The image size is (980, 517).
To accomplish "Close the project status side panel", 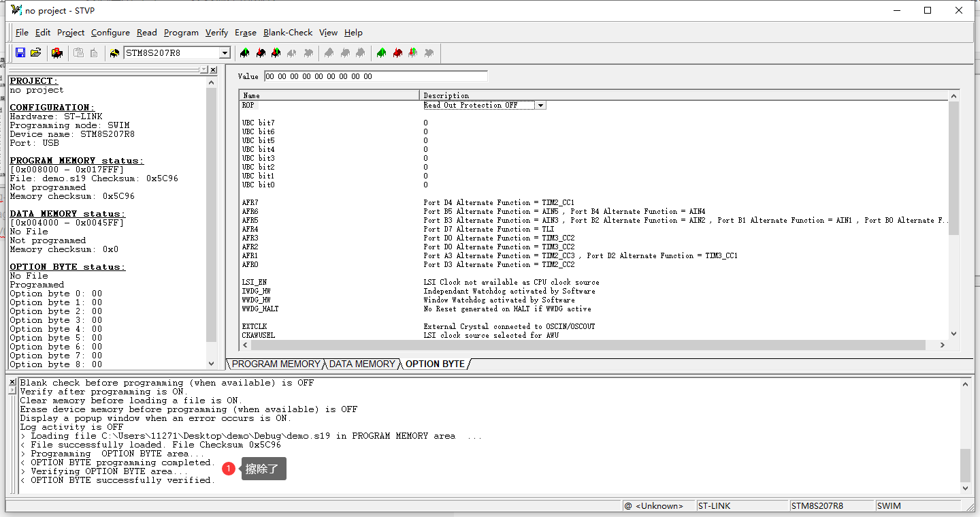I will coord(213,69).
